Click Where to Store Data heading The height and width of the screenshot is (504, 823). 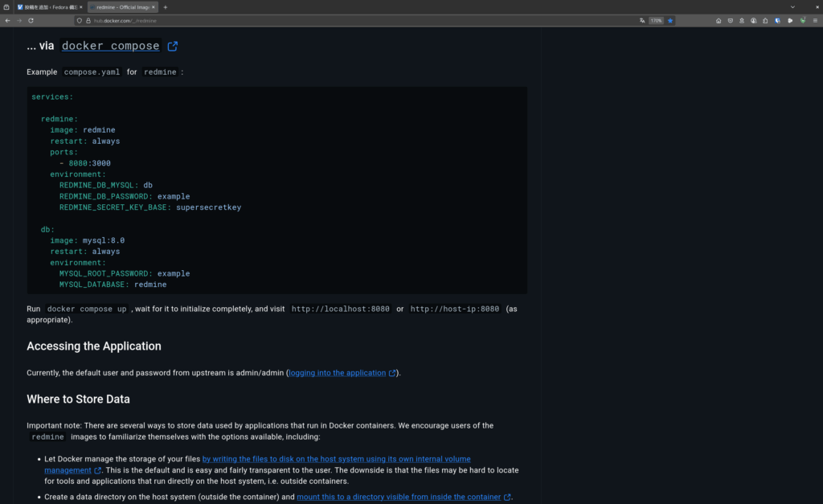pos(78,399)
